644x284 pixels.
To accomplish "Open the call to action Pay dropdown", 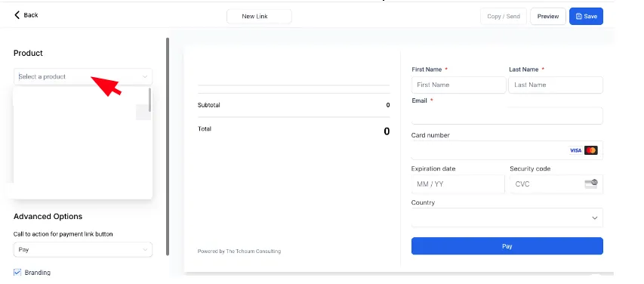I will pos(83,249).
